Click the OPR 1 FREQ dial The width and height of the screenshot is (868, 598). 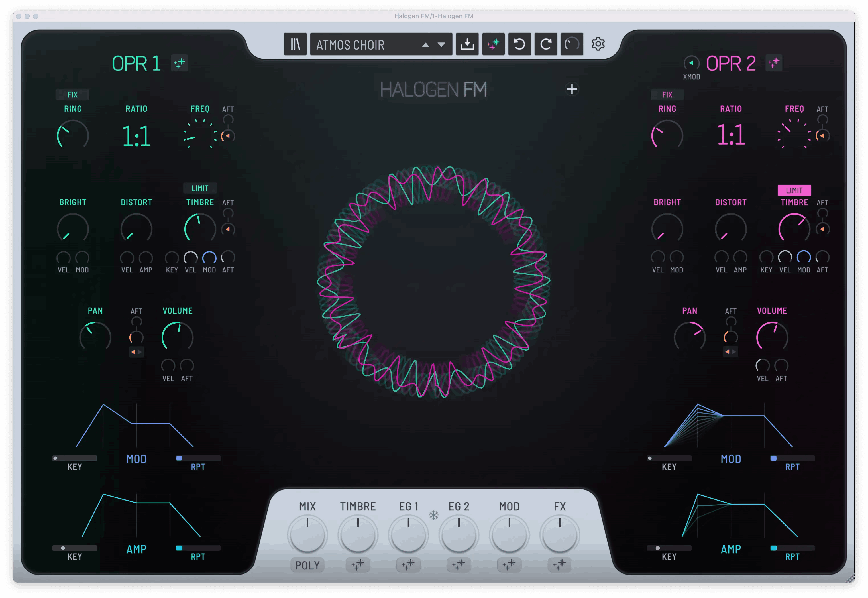[200, 135]
